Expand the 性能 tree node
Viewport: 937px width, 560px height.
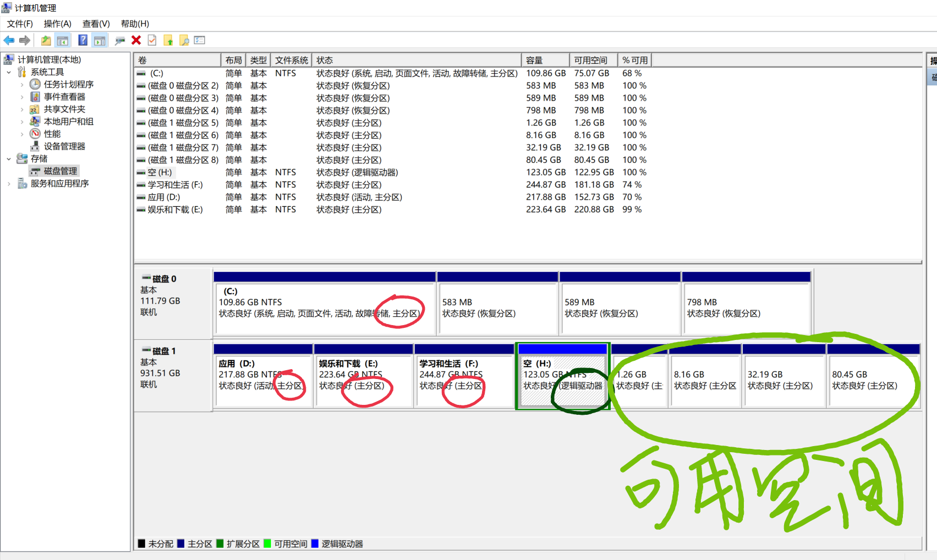pyautogui.click(x=22, y=134)
